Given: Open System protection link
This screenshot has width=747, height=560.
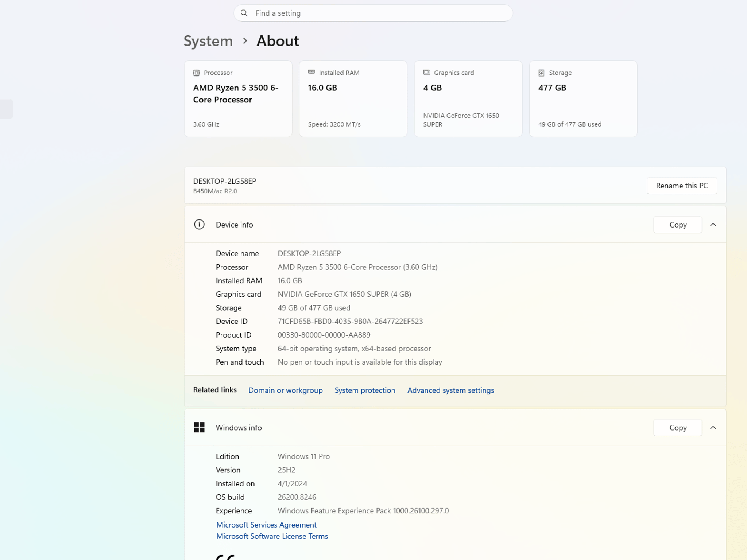Looking at the screenshot, I should click(x=365, y=390).
